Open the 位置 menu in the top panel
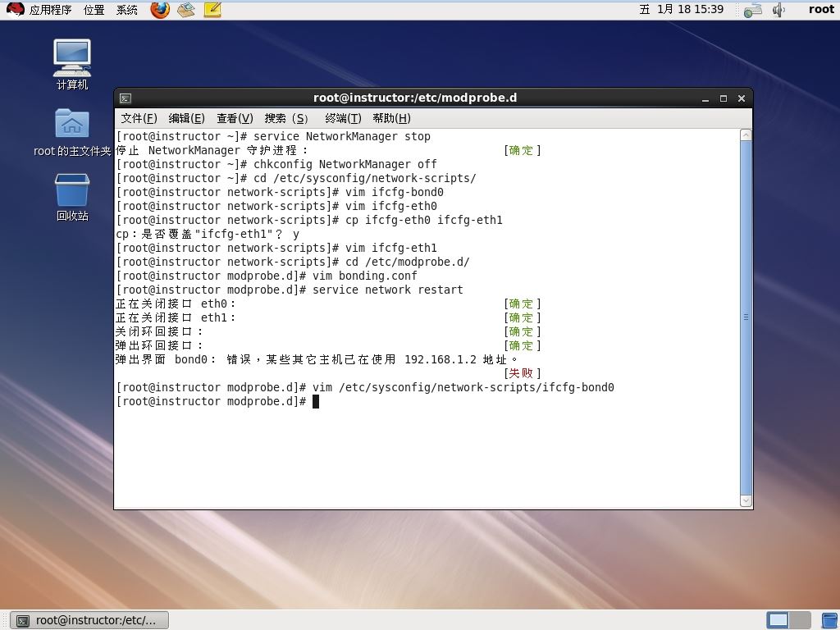Image resolution: width=840 pixels, height=630 pixels. click(x=94, y=10)
